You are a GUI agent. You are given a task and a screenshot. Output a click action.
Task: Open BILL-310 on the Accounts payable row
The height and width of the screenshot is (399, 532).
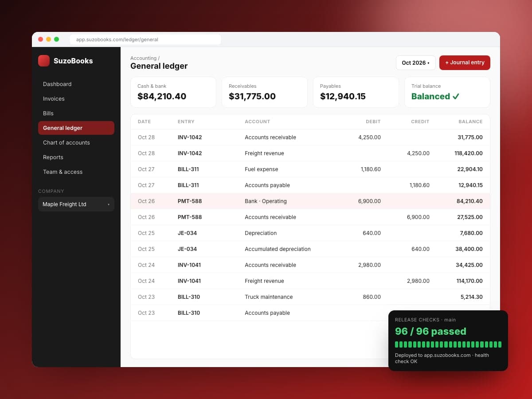[x=189, y=313]
